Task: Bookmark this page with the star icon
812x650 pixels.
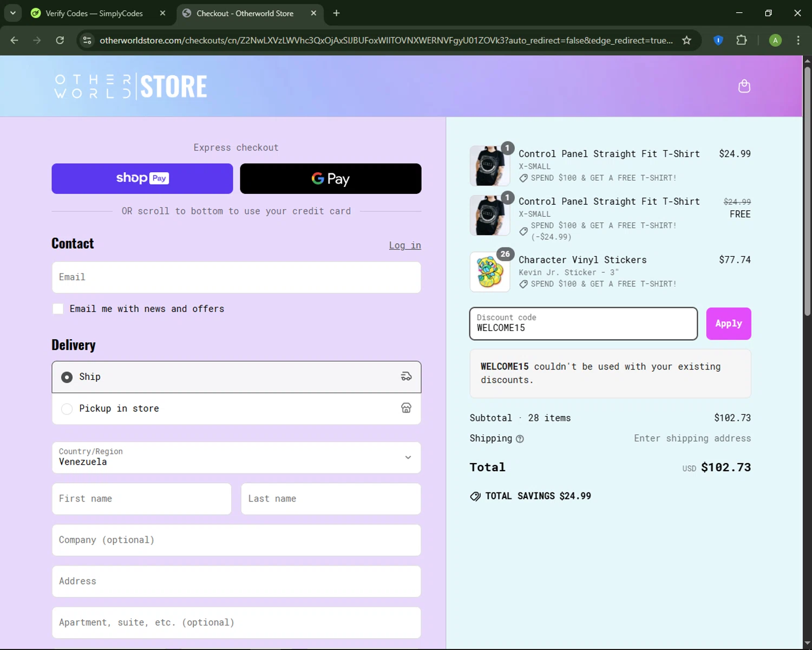Action: click(x=686, y=40)
